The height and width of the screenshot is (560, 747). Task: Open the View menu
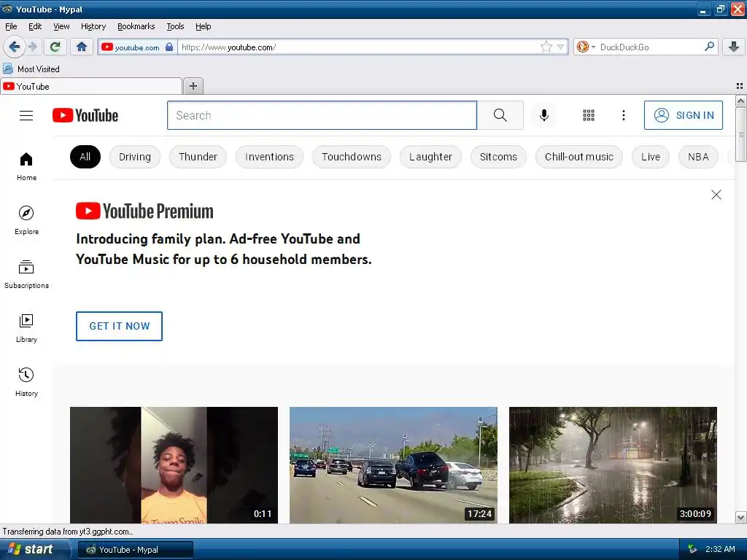click(61, 26)
